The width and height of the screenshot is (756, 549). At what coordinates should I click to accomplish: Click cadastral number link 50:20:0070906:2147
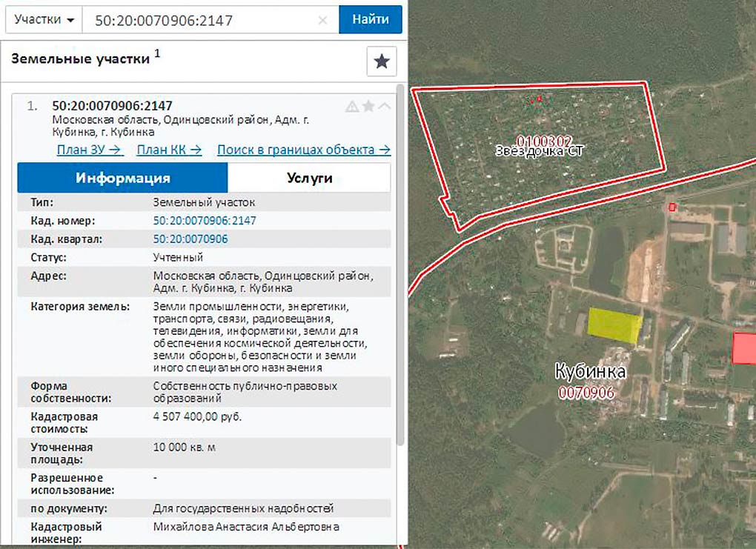205,221
